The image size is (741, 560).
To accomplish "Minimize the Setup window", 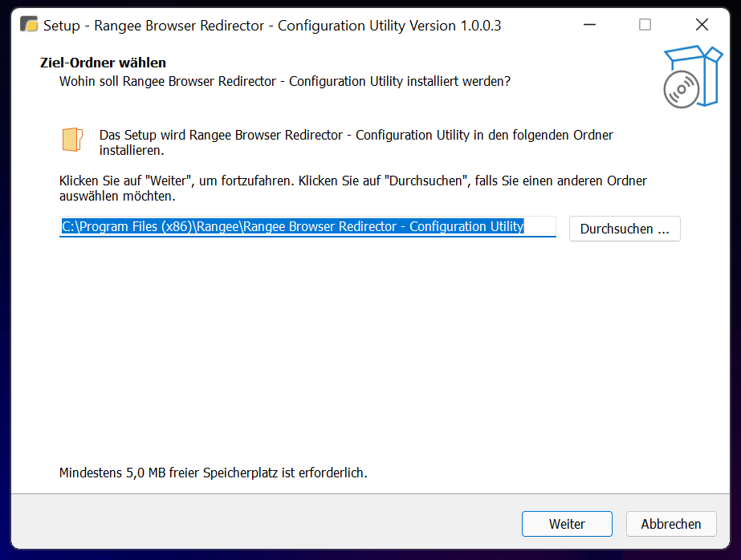I will pyautogui.click(x=588, y=25).
